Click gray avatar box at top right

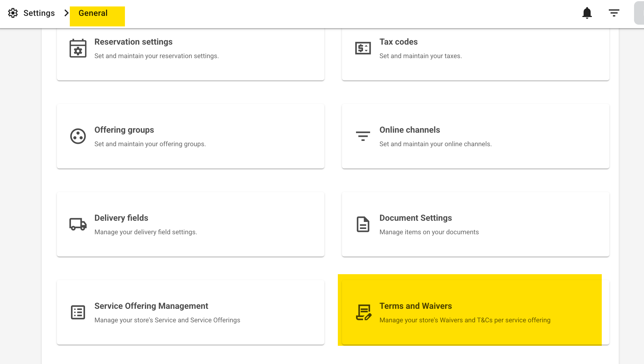(x=639, y=13)
